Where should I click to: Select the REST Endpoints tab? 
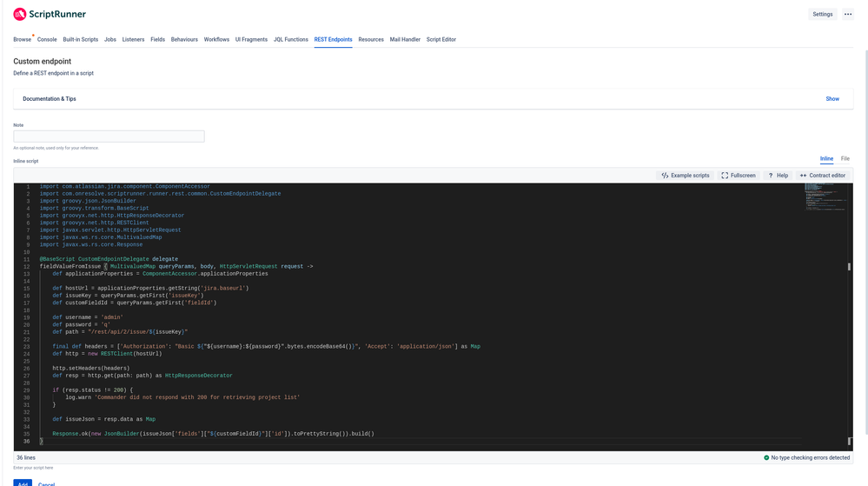(334, 39)
